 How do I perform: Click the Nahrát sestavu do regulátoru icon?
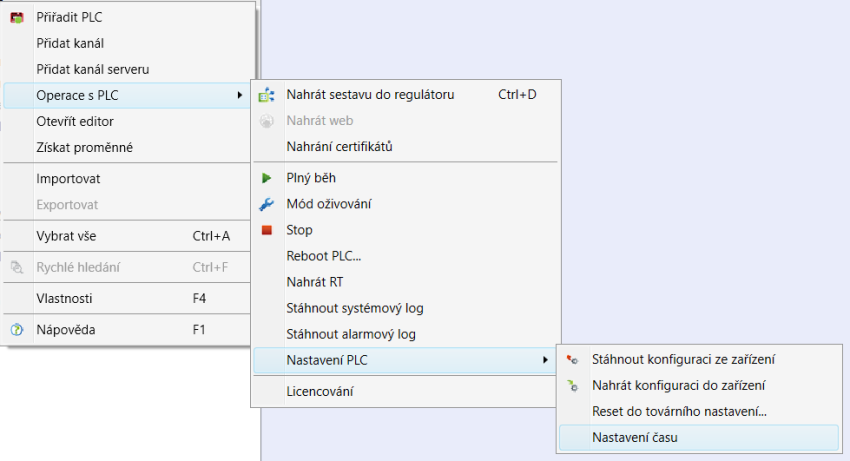point(266,95)
